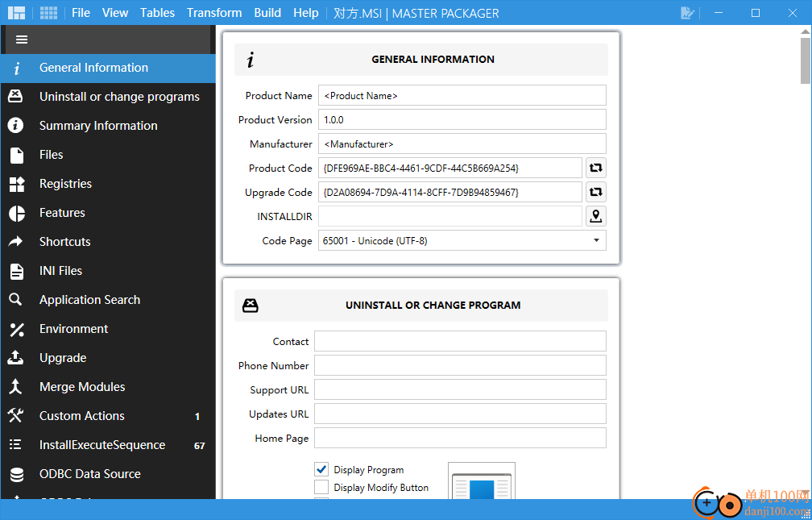
Task: Open the Help menu
Action: pos(306,13)
